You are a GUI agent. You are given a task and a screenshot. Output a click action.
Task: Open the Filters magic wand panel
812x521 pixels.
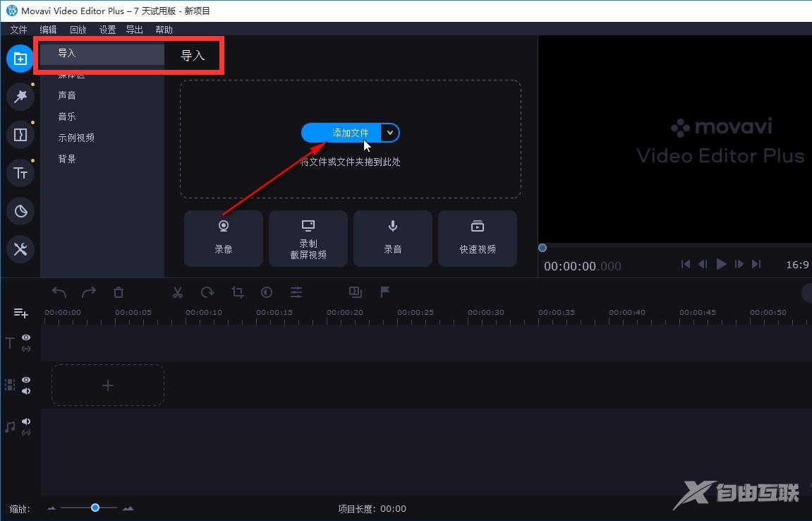tap(20, 97)
